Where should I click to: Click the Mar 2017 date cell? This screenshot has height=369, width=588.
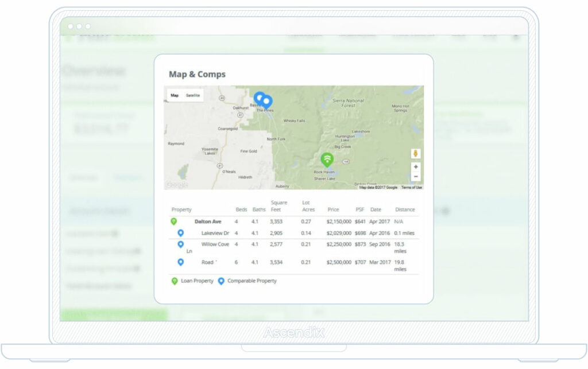380,262
